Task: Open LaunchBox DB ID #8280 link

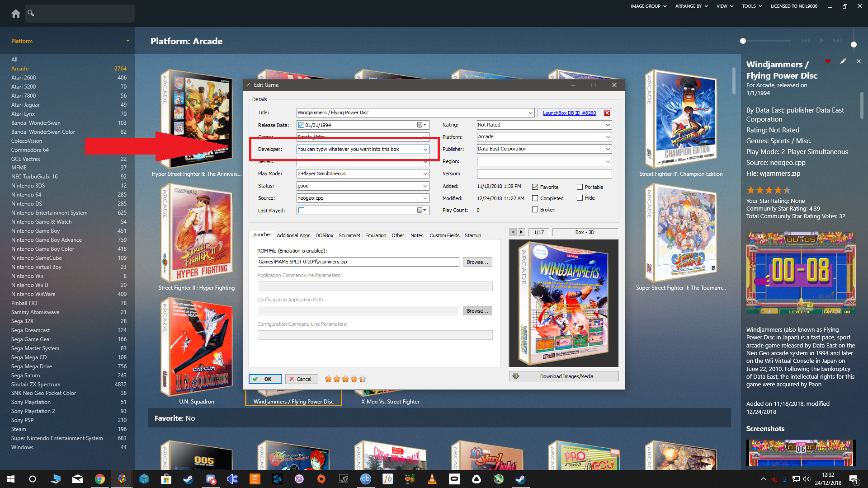Action: coord(569,113)
